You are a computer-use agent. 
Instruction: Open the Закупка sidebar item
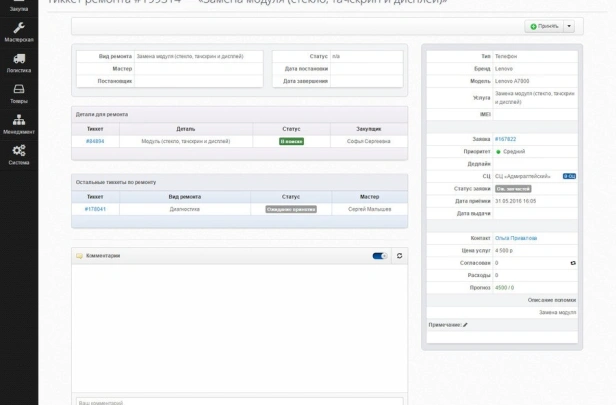point(18,6)
